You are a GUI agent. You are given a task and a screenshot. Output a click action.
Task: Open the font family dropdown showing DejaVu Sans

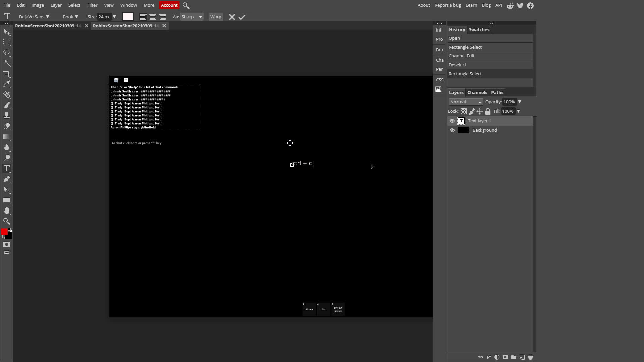click(x=34, y=17)
